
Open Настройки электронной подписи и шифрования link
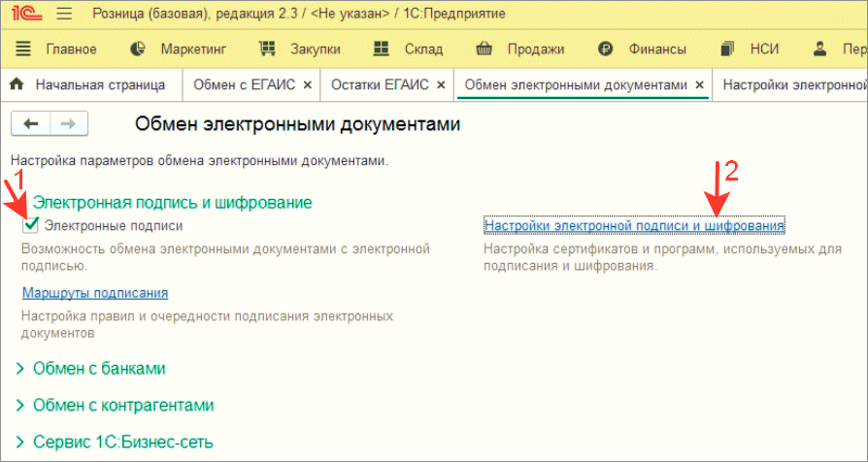[x=634, y=226]
